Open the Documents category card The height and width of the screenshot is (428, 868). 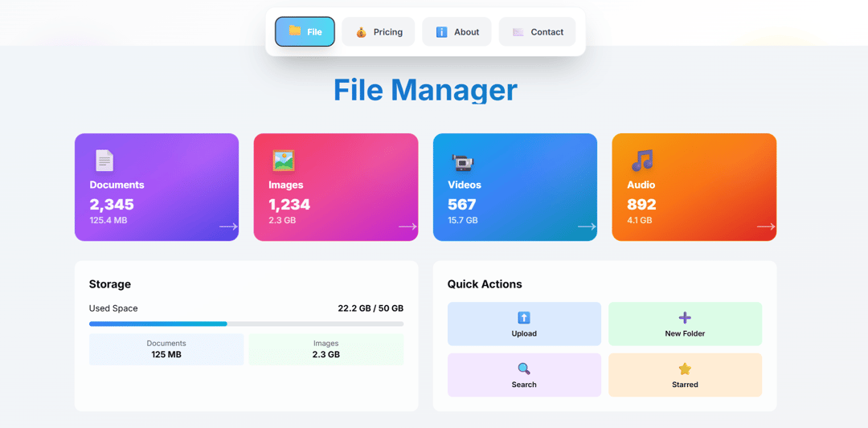click(x=157, y=187)
